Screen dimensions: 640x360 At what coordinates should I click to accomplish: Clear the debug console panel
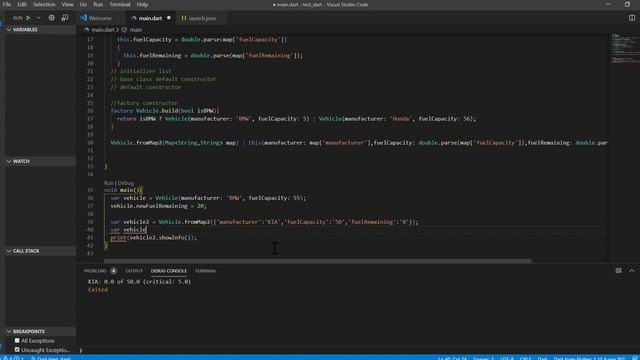pyautogui.click(x=618, y=271)
